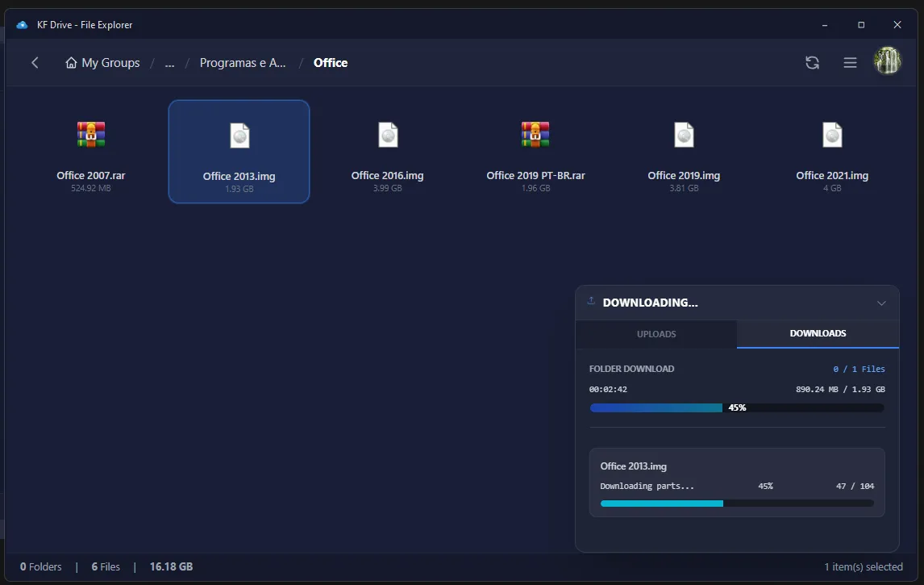The width and height of the screenshot is (924, 585).
Task: Select the Office 2021.img file icon
Action: point(832,135)
